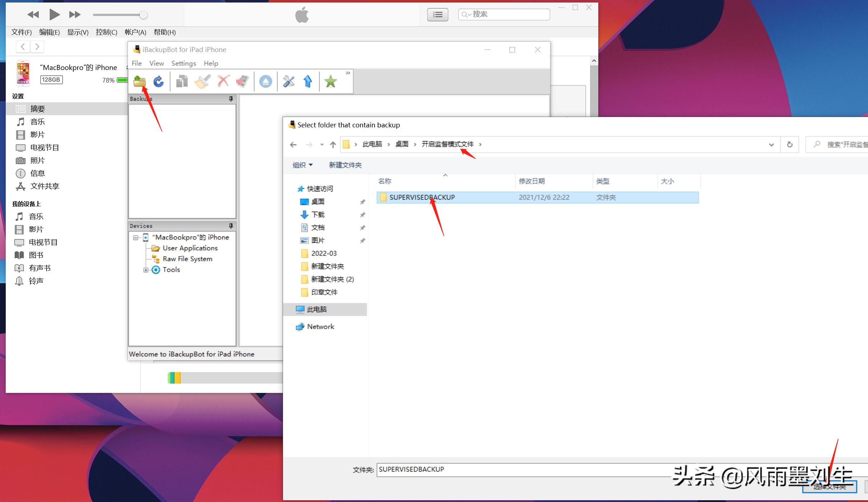Click the blue refresh arrow icon

158,81
